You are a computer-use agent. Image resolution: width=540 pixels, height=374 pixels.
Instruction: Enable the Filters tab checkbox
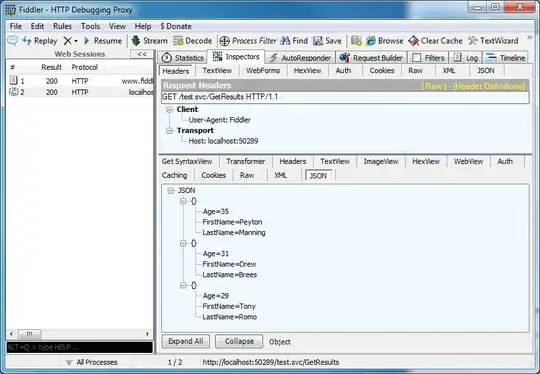coord(416,58)
